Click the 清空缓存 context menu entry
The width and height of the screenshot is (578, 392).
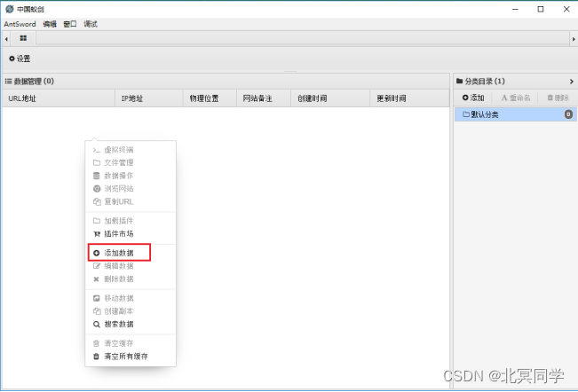(x=131, y=343)
